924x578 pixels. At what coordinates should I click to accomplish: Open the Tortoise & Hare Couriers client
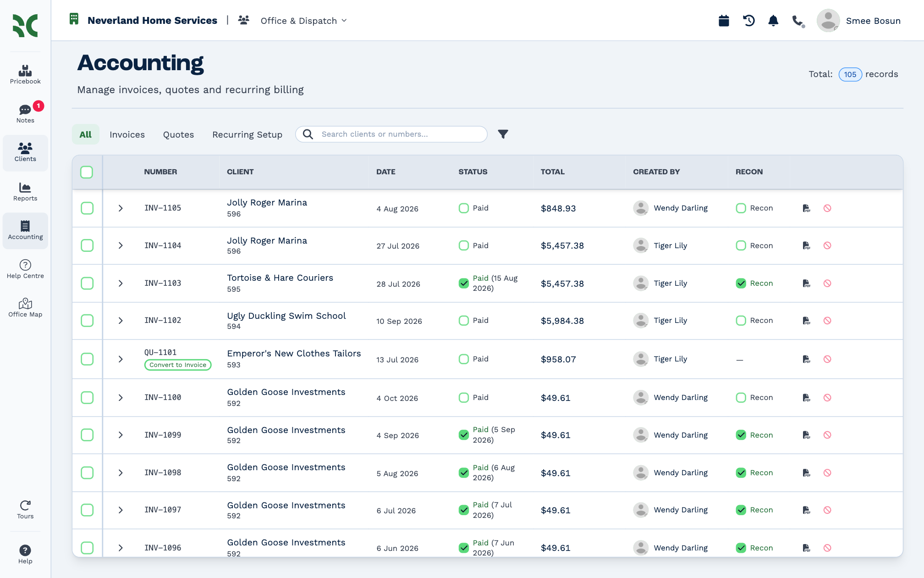click(280, 278)
